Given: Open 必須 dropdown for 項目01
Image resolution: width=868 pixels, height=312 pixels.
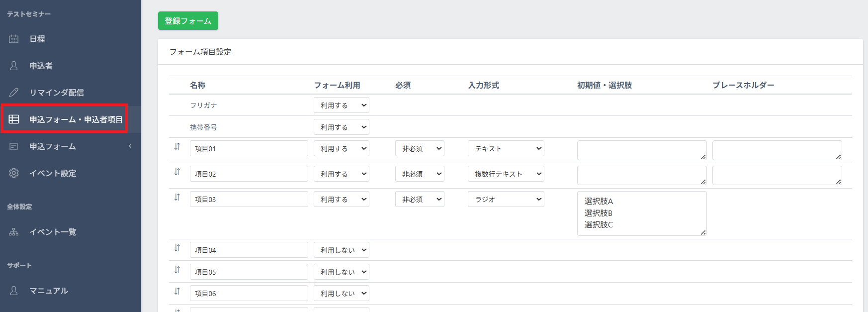Looking at the screenshot, I should click(x=419, y=149).
